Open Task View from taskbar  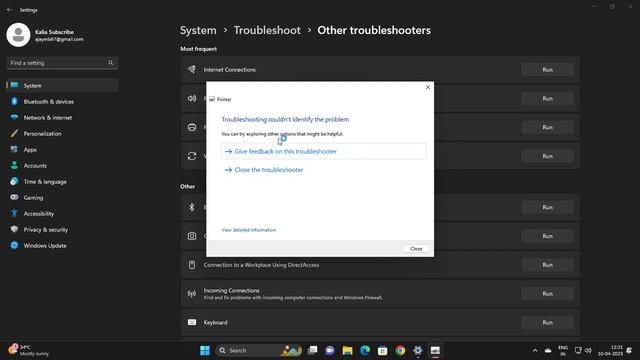tap(312, 350)
